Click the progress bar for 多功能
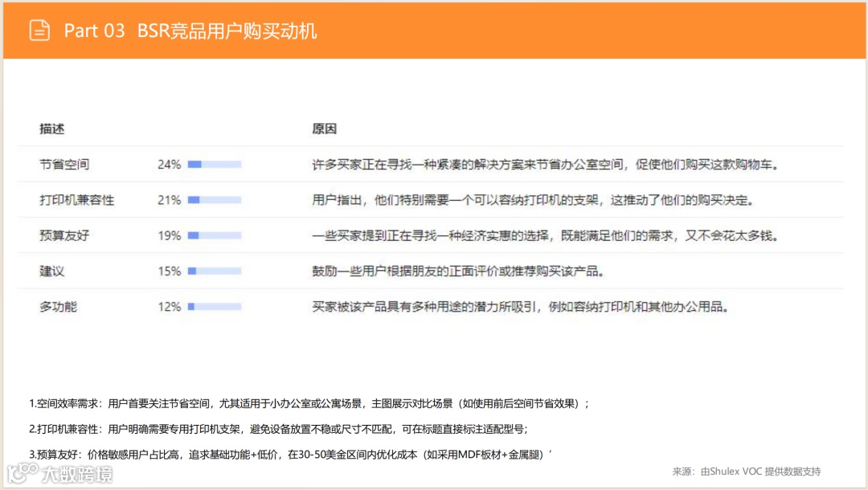The width and height of the screenshot is (868, 490). coord(215,306)
